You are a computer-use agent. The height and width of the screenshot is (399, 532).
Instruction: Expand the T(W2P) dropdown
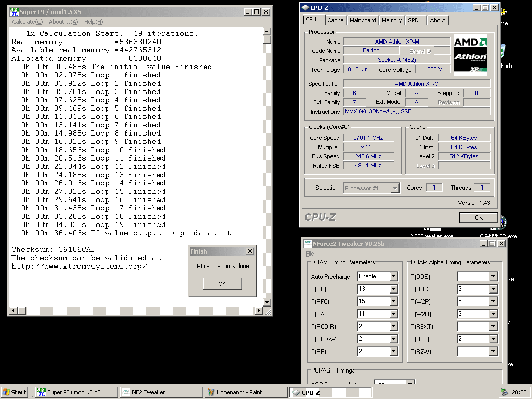click(x=494, y=302)
